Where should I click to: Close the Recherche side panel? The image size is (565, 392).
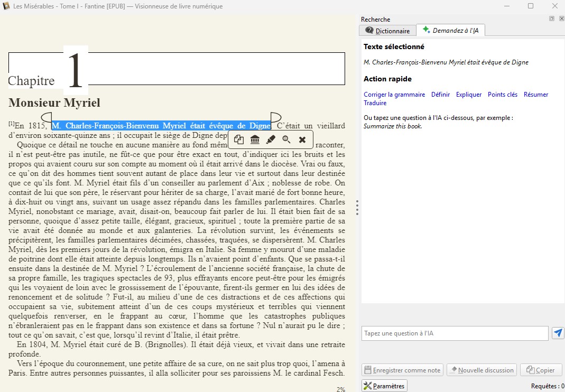click(561, 18)
